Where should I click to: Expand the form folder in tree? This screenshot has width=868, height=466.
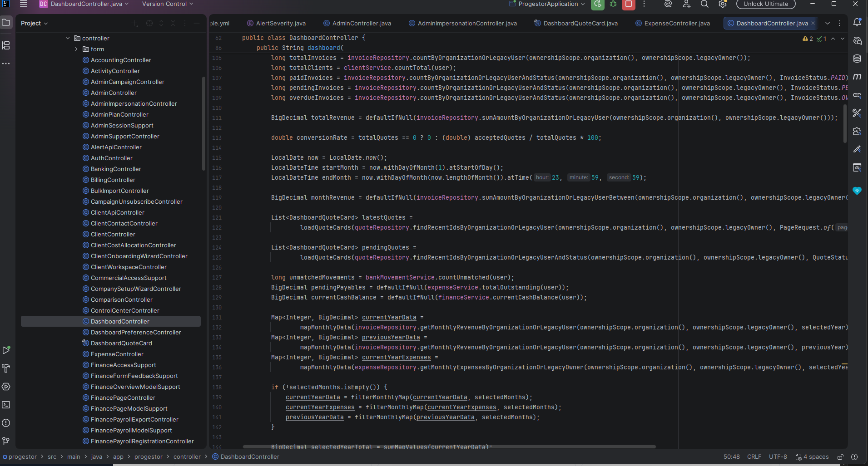click(x=76, y=49)
